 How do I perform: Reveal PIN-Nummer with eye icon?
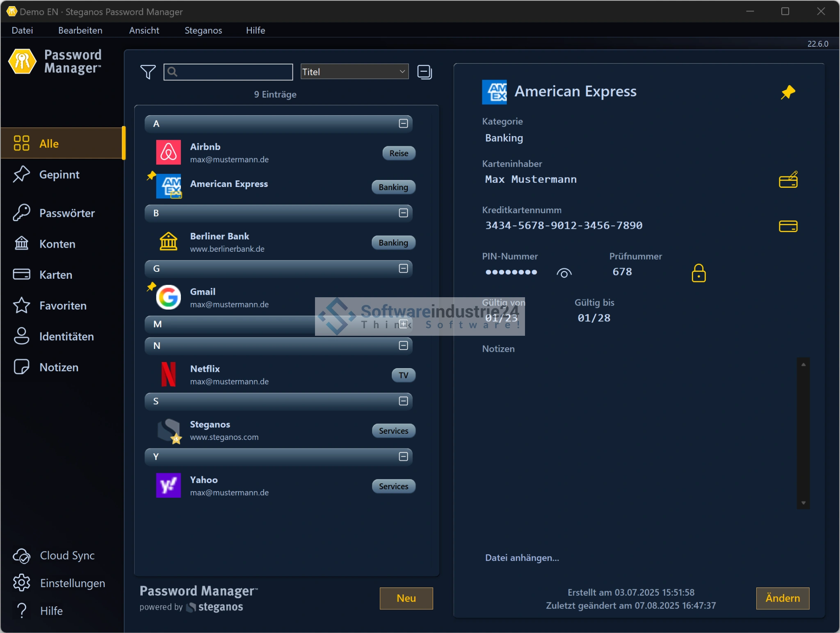pos(564,273)
